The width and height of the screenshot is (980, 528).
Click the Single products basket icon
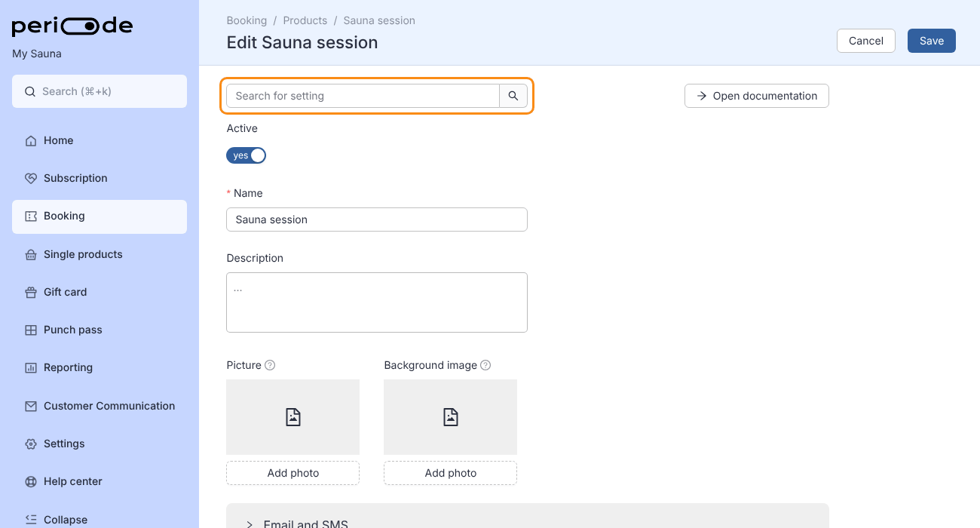pos(31,254)
